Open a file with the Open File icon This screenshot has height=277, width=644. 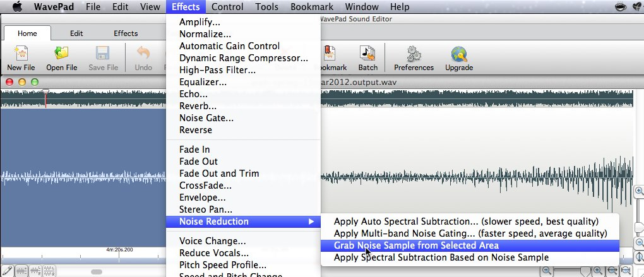tap(61, 54)
